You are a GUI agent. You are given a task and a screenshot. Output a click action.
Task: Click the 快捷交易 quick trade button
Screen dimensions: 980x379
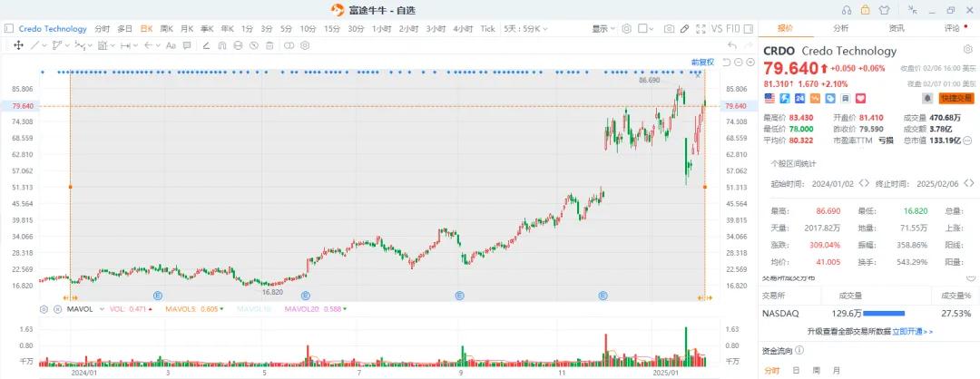pyautogui.click(x=956, y=98)
